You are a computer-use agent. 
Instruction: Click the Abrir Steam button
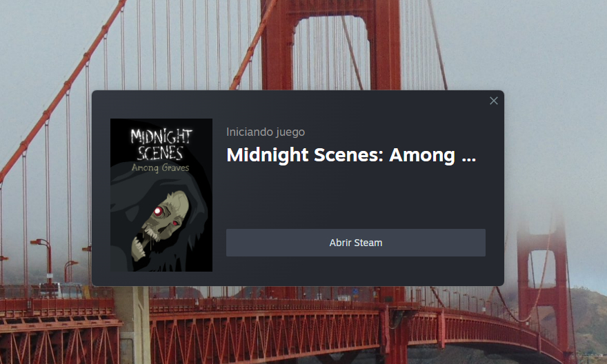[x=356, y=243]
